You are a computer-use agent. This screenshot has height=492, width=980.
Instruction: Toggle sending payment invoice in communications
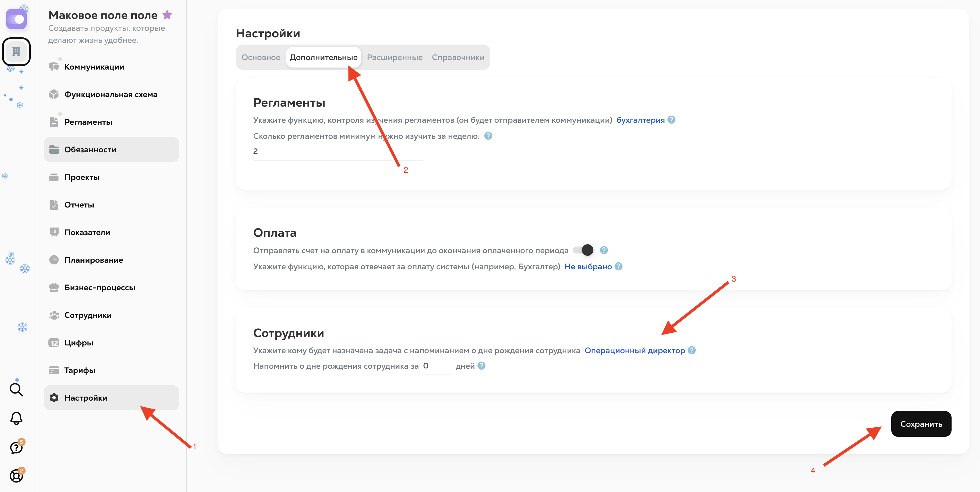coord(583,250)
